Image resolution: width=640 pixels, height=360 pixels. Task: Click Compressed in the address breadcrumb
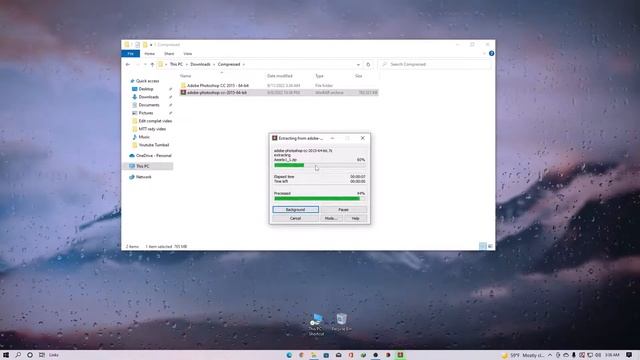(229, 64)
